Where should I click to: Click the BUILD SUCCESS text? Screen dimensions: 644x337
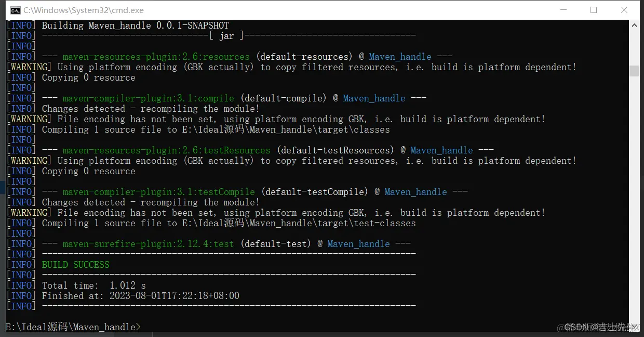click(x=75, y=265)
